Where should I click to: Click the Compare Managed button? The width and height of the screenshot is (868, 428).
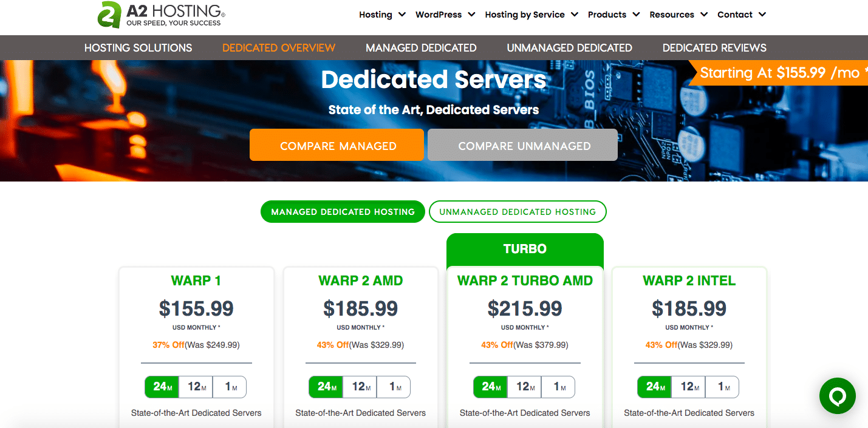[337, 144]
